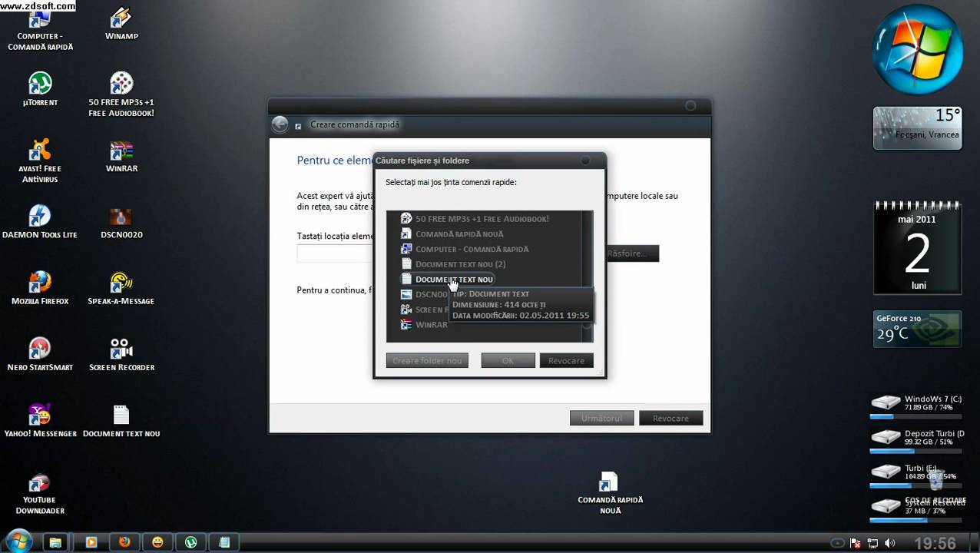Viewport: 980px width, 553px height.
Task: Launch µTorrent from the desktop
Action: [x=40, y=88]
